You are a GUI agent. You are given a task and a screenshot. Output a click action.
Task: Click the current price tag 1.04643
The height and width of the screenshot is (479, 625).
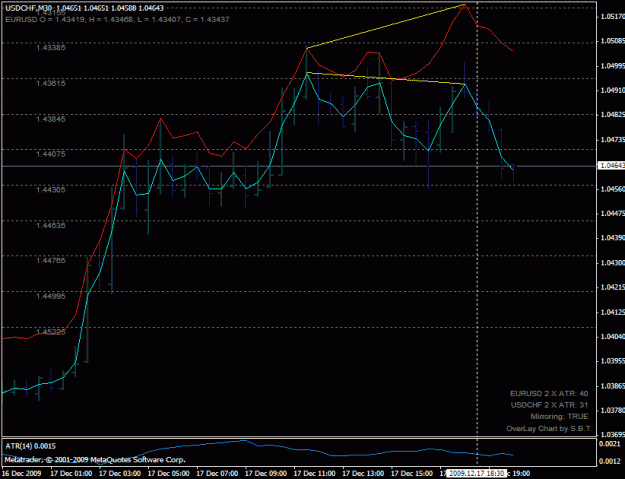pyautogui.click(x=611, y=165)
